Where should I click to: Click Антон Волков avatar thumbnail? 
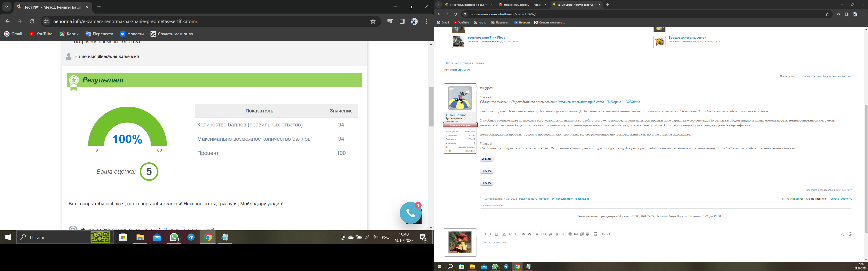click(x=460, y=98)
